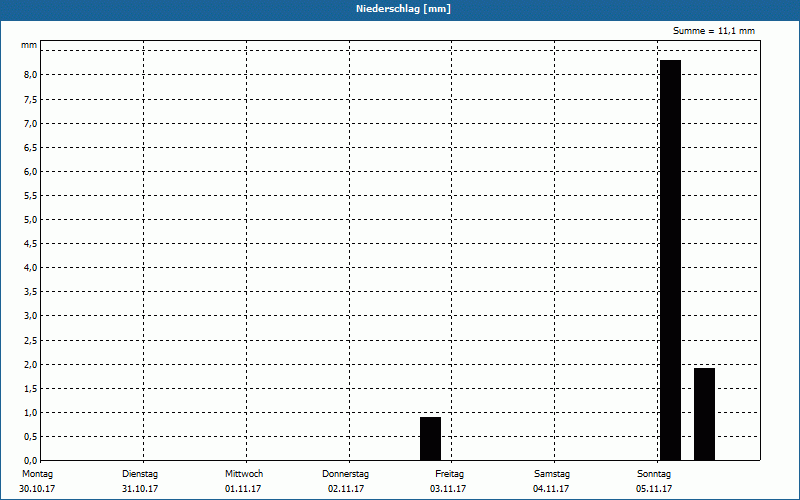Click the Samstag day label
The height and width of the screenshot is (500, 800).
click(x=552, y=474)
